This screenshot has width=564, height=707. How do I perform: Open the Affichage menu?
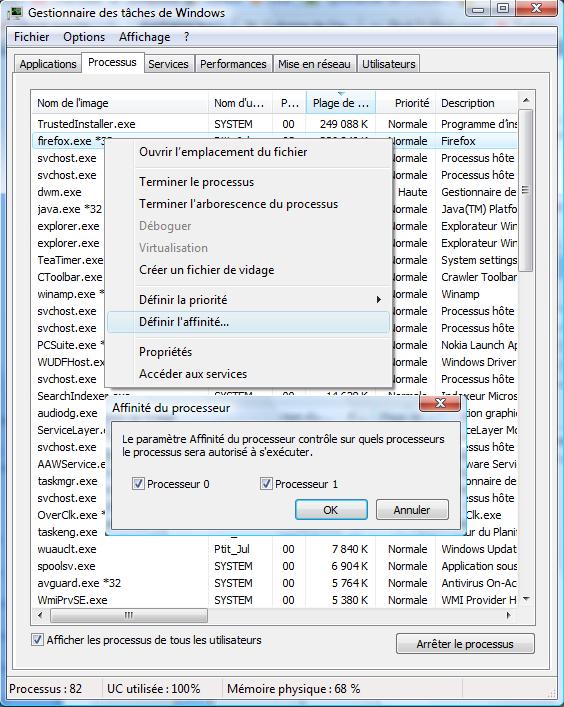coord(144,37)
